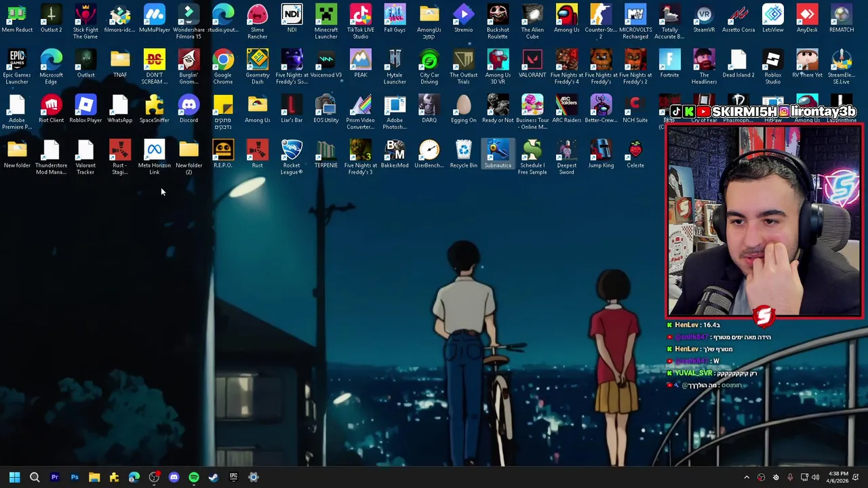Select the MICROVOLTS Recharged shortcut
Image resolution: width=868 pixels, height=488 pixels.
pos(635,22)
